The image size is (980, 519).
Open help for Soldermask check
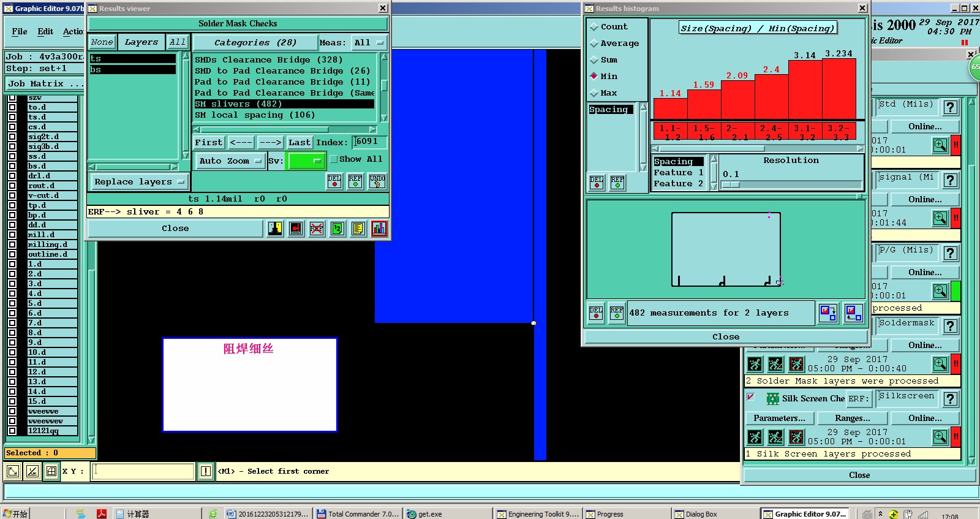[x=951, y=326]
